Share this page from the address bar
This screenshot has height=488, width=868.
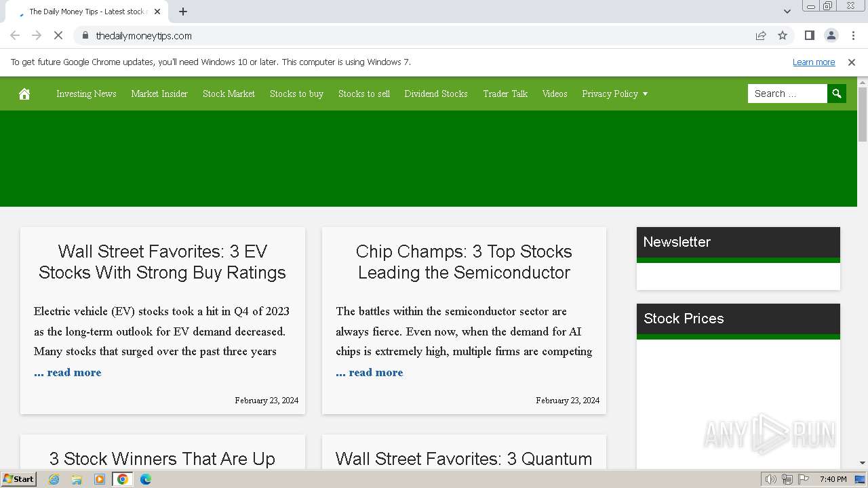pyautogui.click(x=761, y=35)
